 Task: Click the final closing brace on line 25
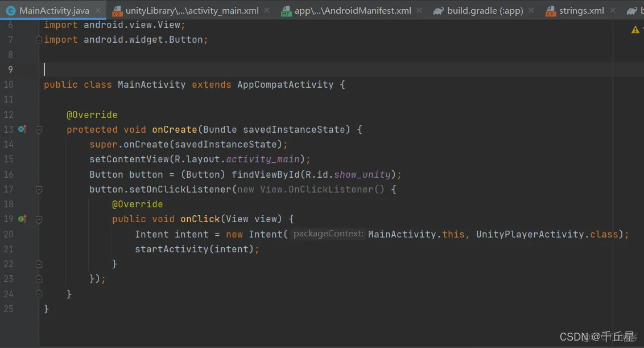[47, 309]
